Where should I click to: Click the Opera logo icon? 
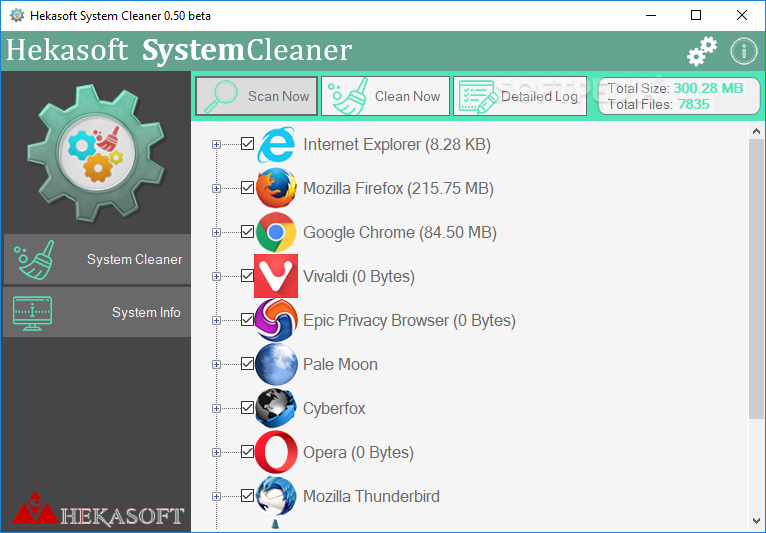(x=276, y=452)
